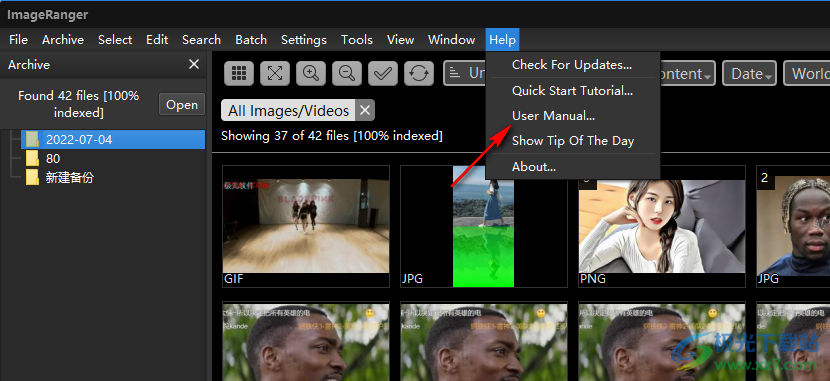
Task: Select Show Tip Of The Day
Action: 572,141
